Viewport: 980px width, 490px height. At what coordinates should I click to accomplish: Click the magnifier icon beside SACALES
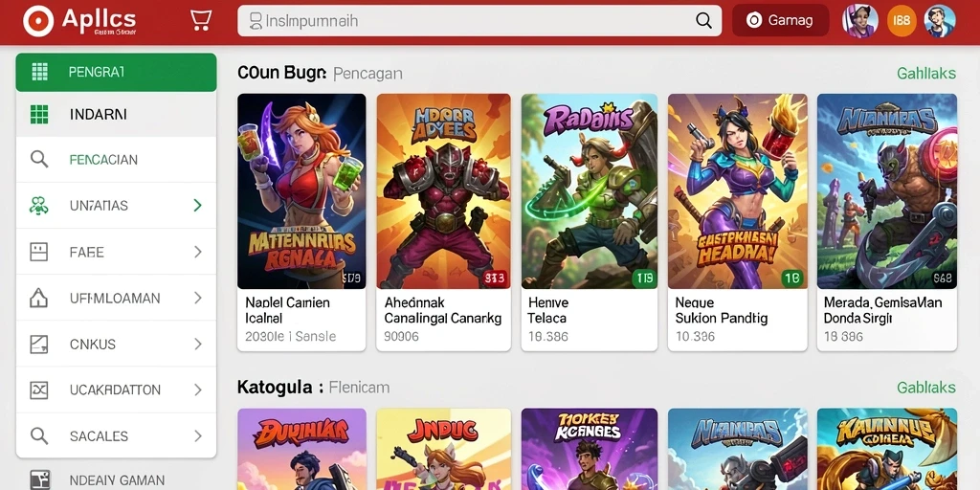tap(39, 435)
